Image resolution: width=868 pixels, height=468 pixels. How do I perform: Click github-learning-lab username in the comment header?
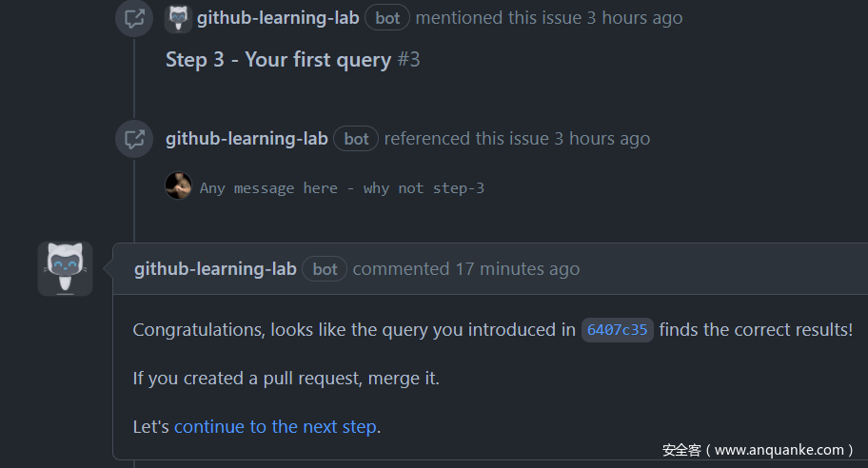[x=215, y=269]
